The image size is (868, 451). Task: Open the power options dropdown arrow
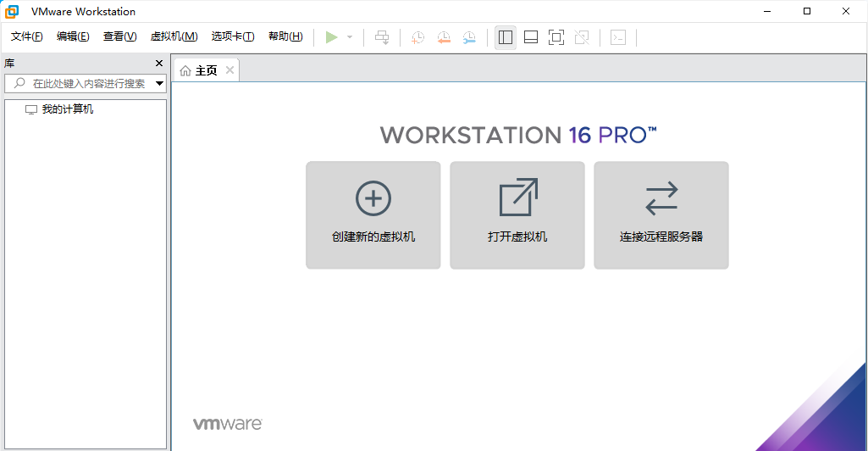tap(350, 37)
